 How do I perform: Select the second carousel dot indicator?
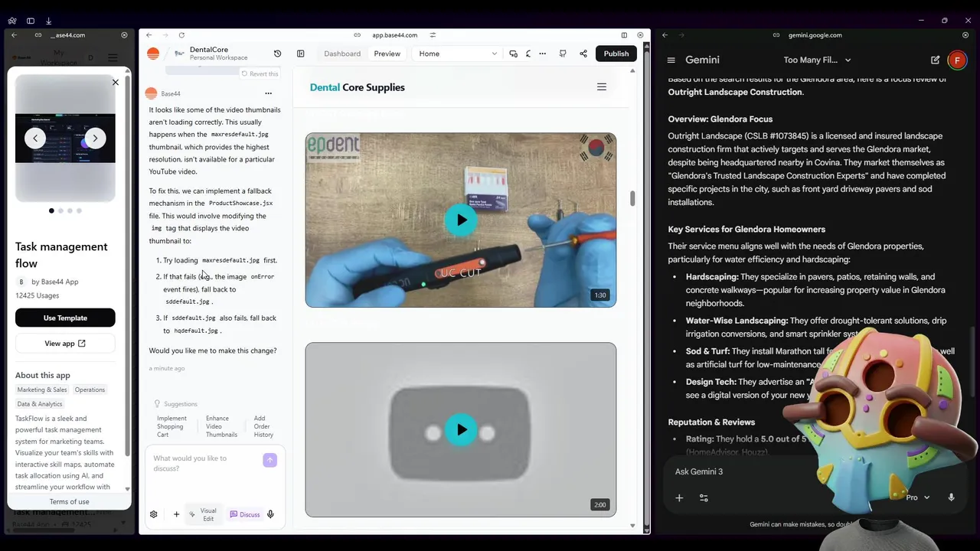point(60,210)
